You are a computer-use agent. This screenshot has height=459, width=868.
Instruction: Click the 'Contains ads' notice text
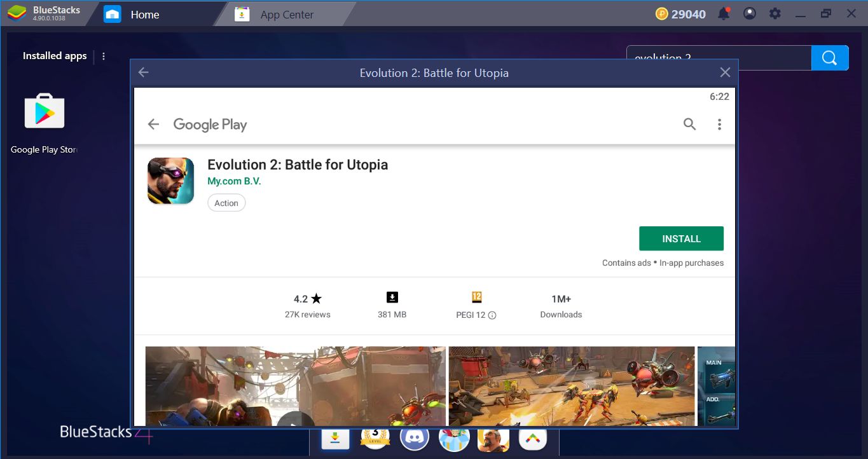[x=626, y=263]
